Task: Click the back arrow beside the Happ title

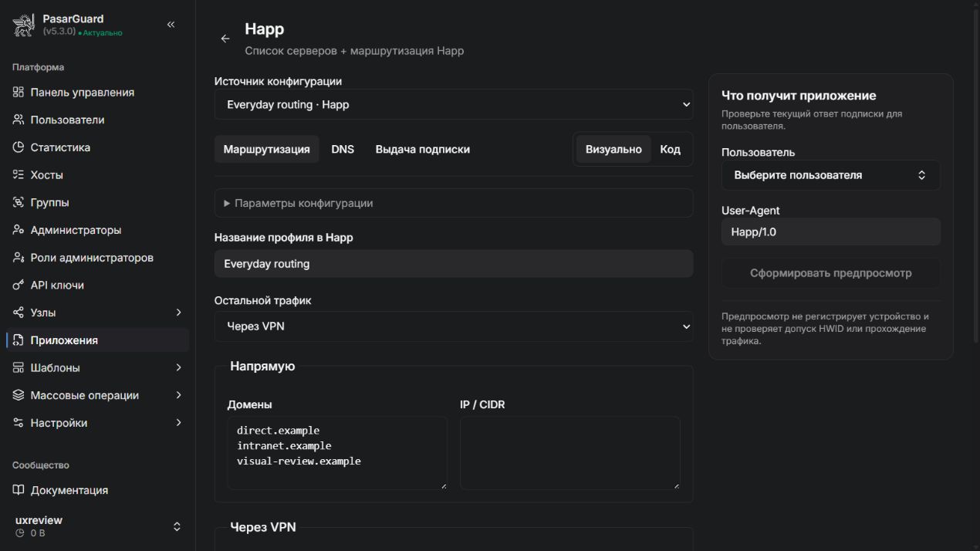Action: (225, 39)
